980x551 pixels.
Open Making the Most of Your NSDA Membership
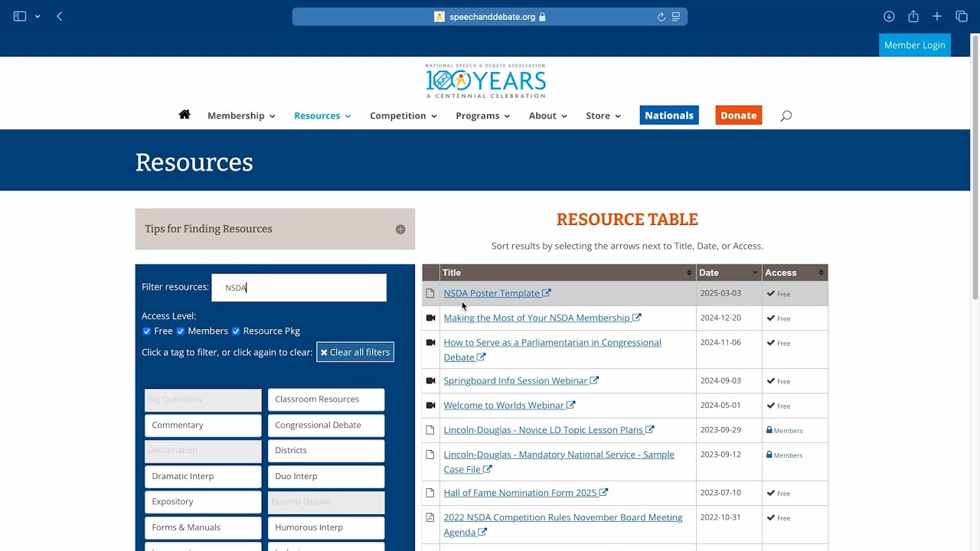[542, 318]
